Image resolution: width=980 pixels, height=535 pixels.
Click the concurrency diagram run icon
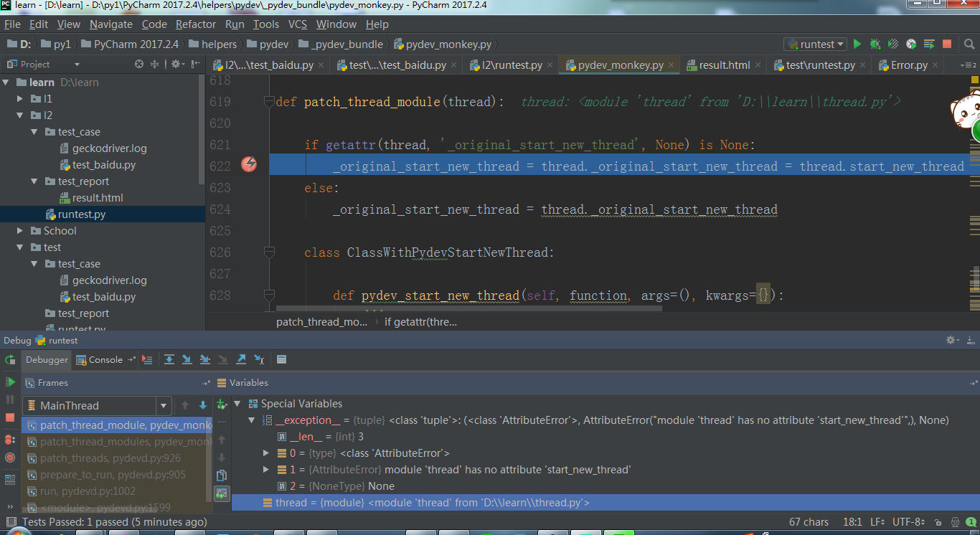click(929, 44)
